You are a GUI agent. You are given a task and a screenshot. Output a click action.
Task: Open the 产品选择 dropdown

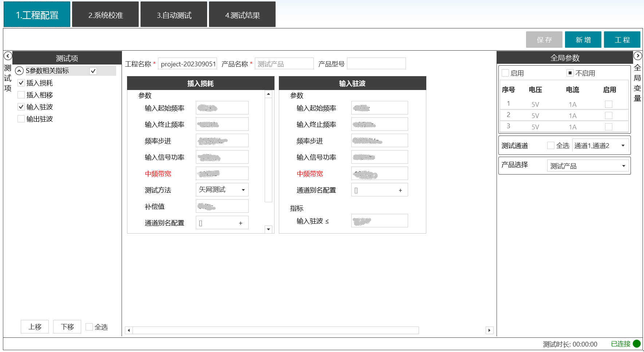pos(588,166)
